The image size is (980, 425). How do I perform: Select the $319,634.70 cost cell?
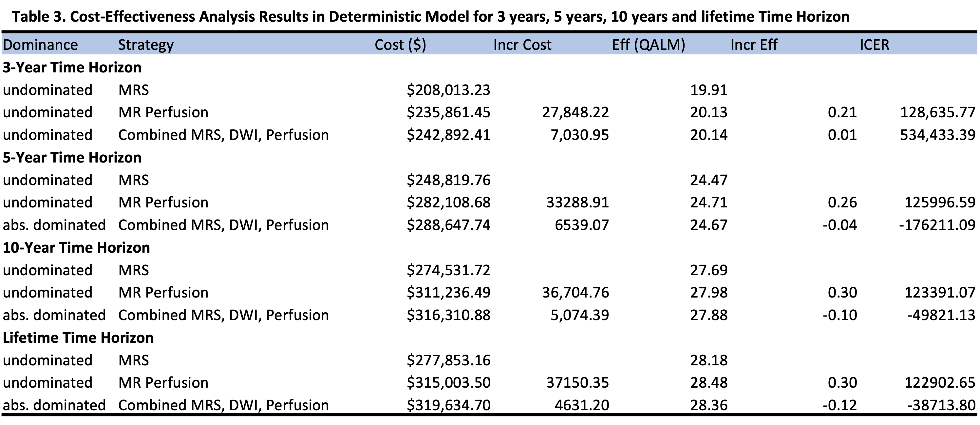coord(448,405)
